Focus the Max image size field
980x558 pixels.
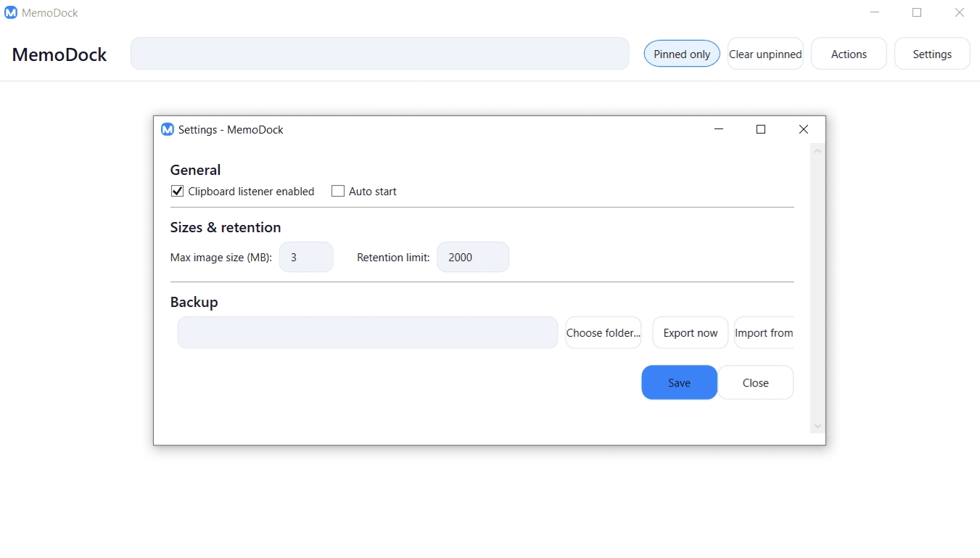(306, 258)
